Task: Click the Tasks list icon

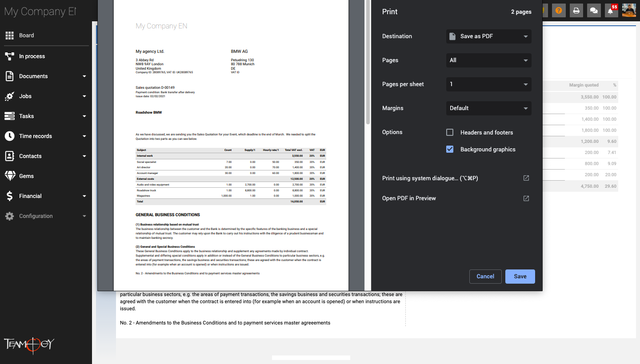Action: coord(9,116)
